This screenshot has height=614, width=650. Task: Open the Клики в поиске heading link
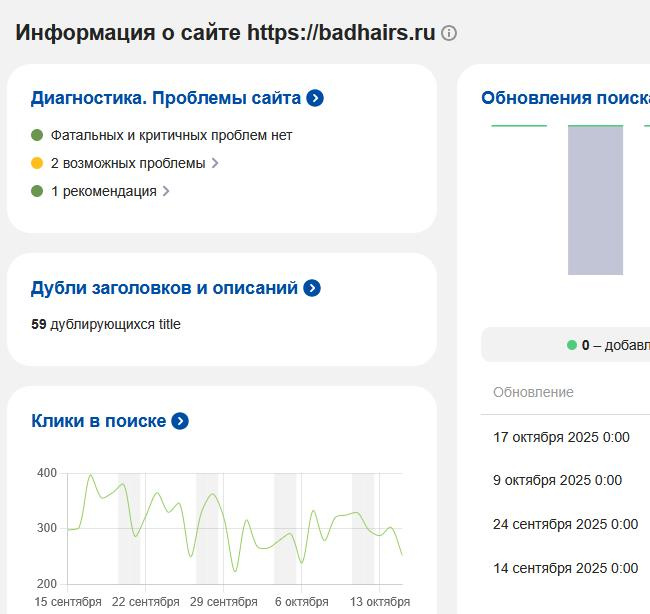[x=99, y=421]
